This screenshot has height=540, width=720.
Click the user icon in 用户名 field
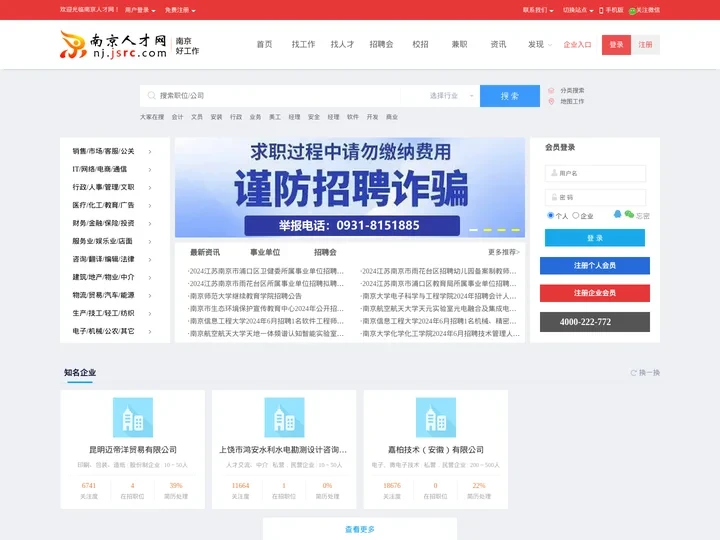coord(554,173)
